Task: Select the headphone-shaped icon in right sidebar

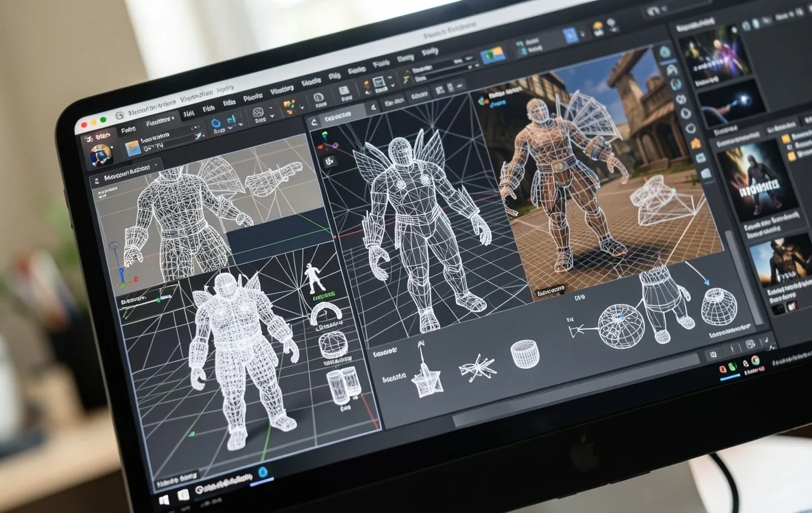Action: coord(672,69)
